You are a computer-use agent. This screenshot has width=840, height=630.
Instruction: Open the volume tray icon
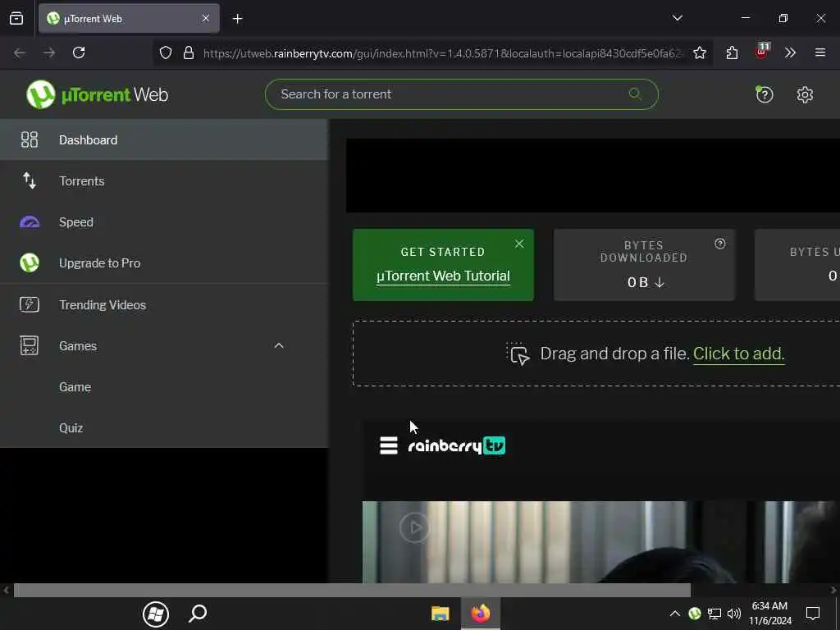(734, 614)
